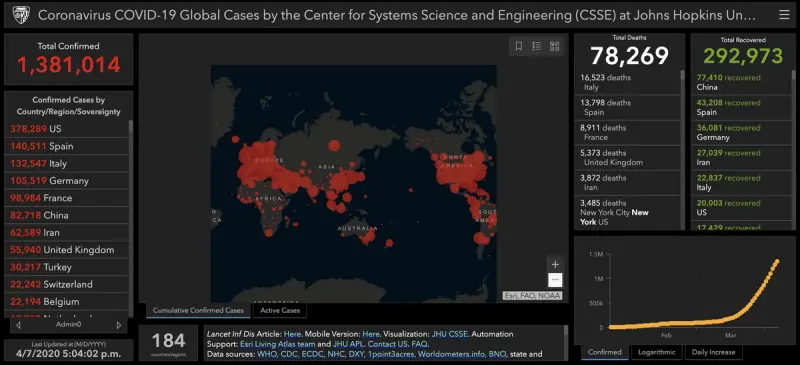This screenshot has width=800, height=365.
Task: Click Italy 22,837 recovered entry
Action: [741, 182]
